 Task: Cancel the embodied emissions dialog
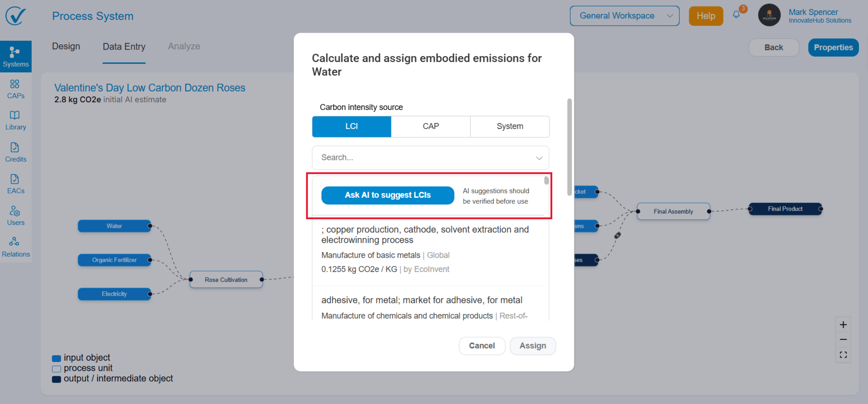[482, 346]
